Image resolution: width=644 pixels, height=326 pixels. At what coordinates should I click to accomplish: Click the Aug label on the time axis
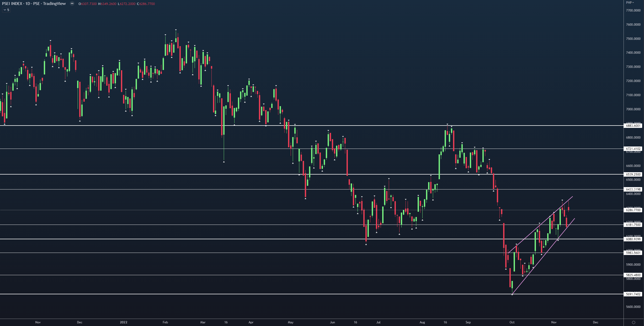422,322
